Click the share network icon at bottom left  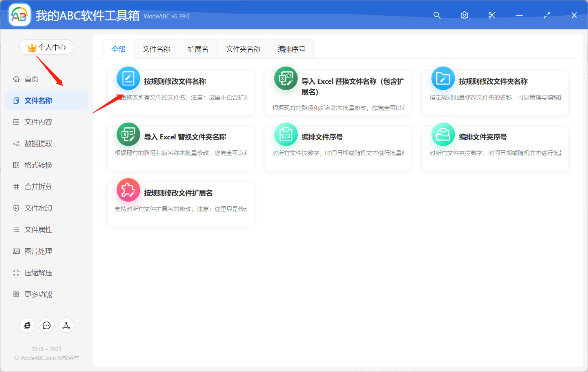(66, 325)
